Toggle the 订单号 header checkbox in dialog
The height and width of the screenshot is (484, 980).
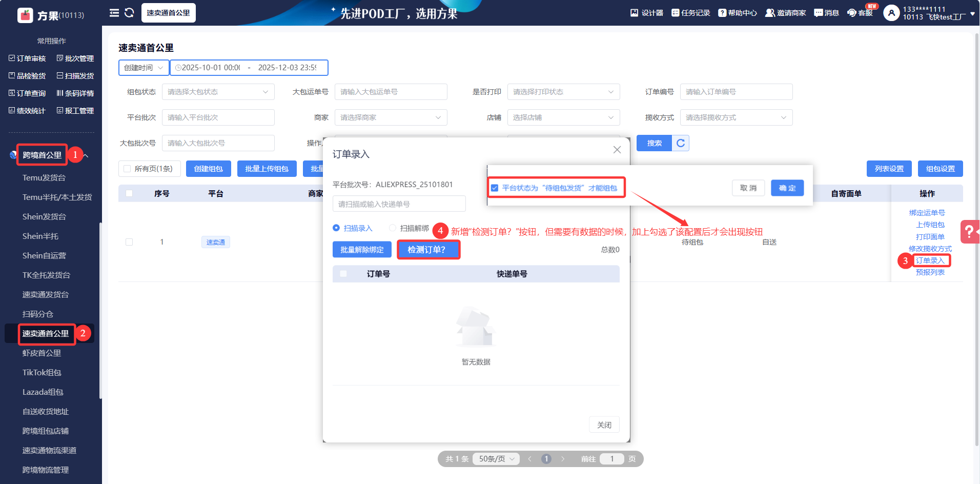tap(343, 274)
